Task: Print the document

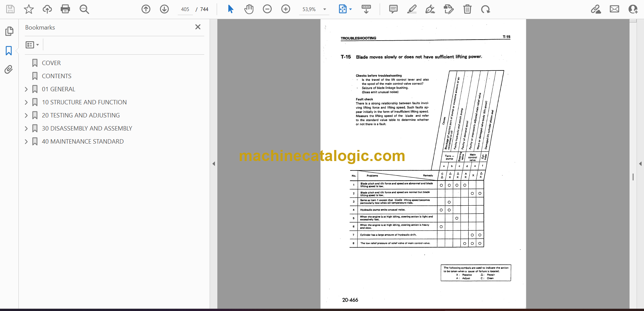Action: coord(65,9)
